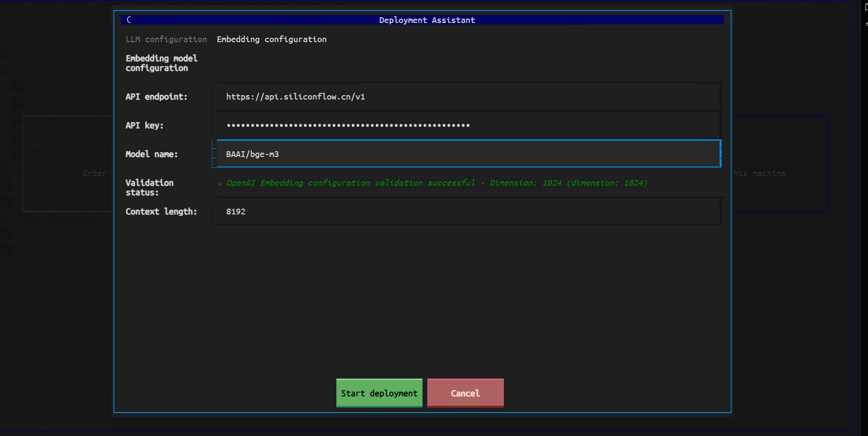The height and width of the screenshot is (436, 868).
Task: Select the 123.60.114.28 (root) session icon
Action: (6, 201)
